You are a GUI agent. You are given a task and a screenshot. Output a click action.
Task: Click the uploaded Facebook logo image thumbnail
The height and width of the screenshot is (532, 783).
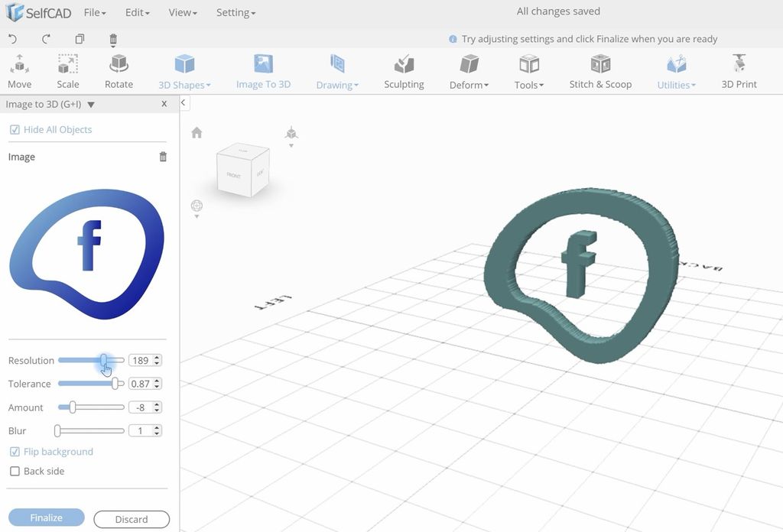[x=87, y=254]
